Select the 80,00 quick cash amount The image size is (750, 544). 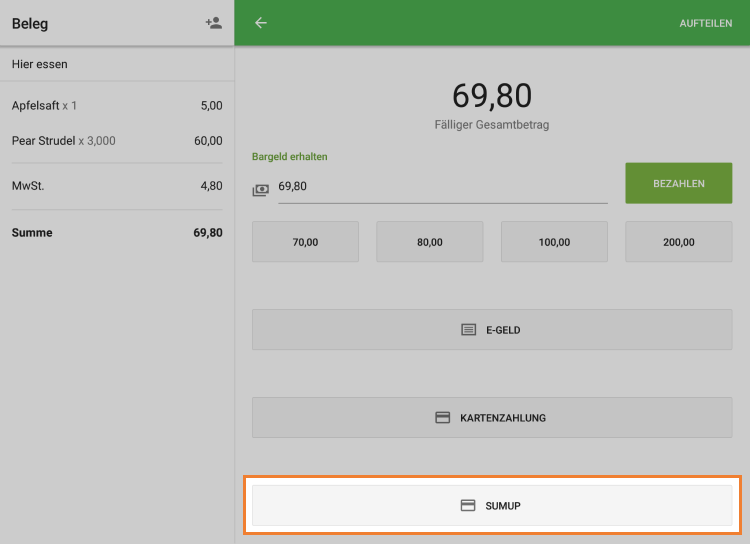click(430, 242)
